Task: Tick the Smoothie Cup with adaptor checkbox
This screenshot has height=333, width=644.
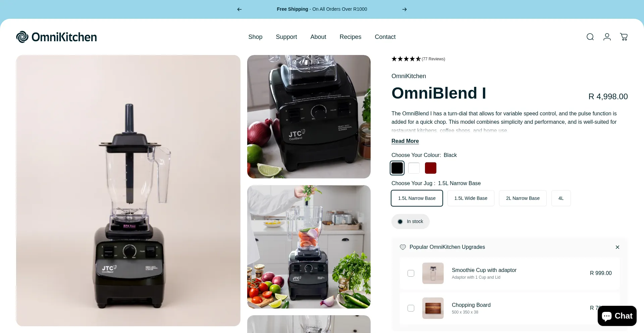Action: click(411, 273)
